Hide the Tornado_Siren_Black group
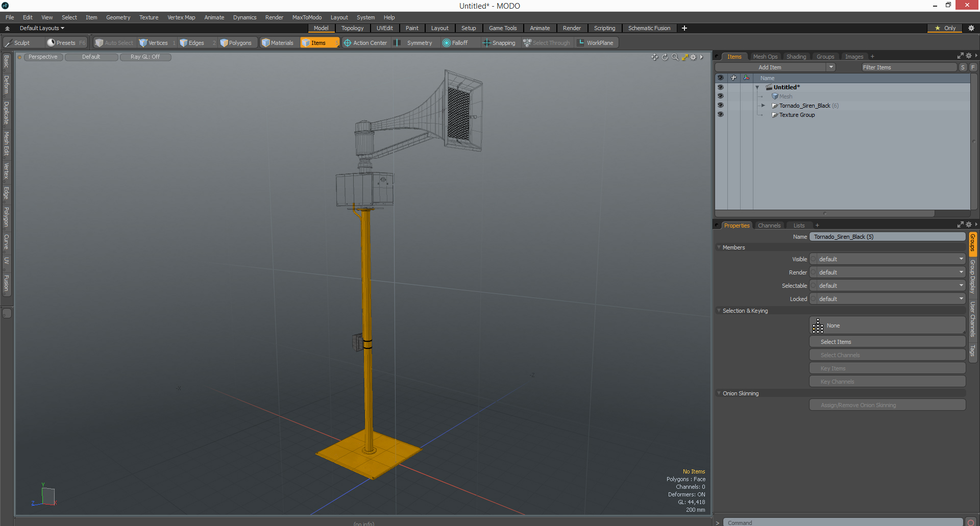Image resolution: width=980 pixels, height=526 pixels. pos(720,105)
